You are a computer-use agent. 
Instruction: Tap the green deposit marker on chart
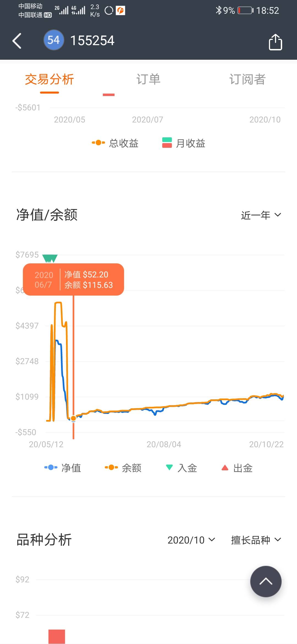[x=50, y=258]
